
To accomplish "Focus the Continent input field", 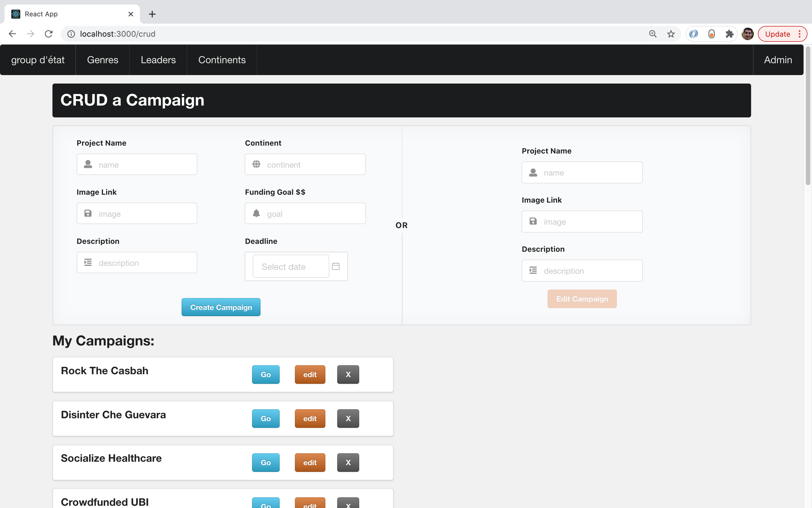I will [x=305, y=164].
